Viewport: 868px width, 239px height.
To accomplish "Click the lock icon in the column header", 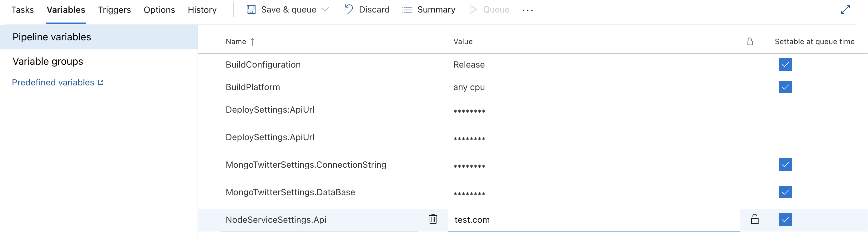I will pos(750,42).
